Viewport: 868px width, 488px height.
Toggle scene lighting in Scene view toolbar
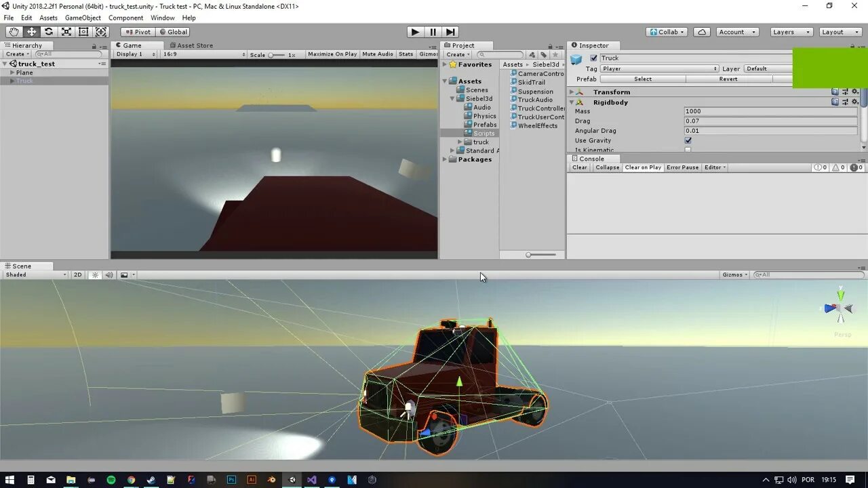click(x=95, y=274)
